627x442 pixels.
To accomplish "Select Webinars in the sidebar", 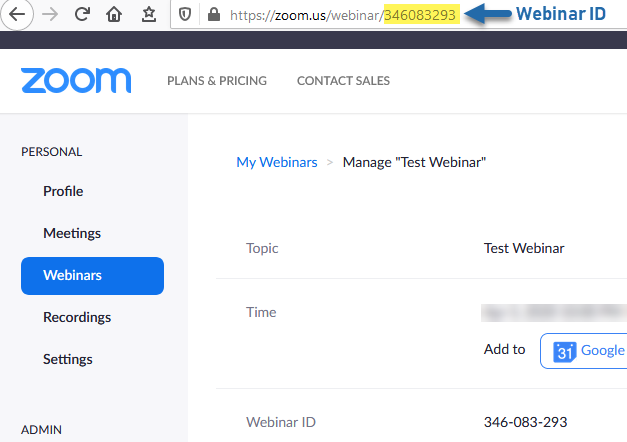I will point(92,275).
